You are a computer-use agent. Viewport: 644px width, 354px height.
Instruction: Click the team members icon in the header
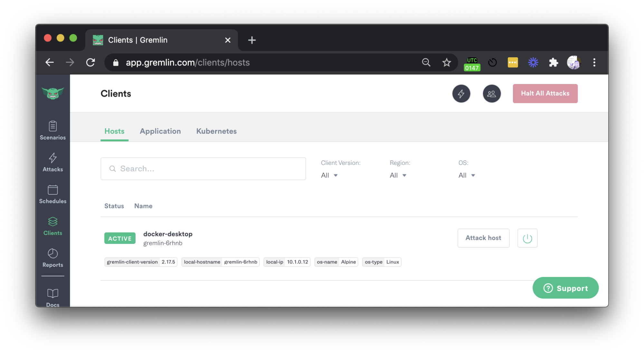492,94
